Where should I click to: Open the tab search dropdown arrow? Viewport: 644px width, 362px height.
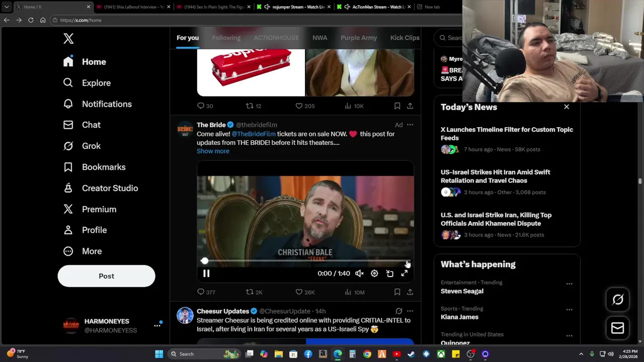pyautogui.click(x=6, y=7)
